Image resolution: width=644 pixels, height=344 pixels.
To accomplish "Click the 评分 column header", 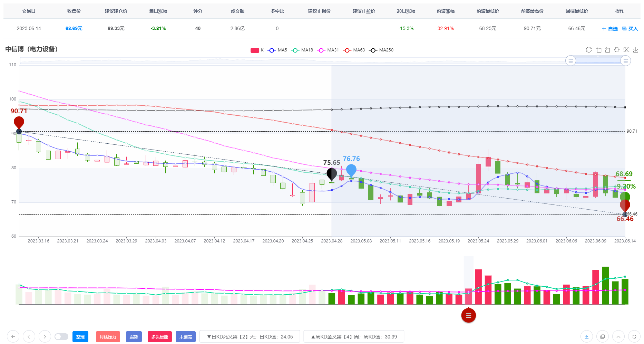I will pyautogui.click(x=198, y=11).
